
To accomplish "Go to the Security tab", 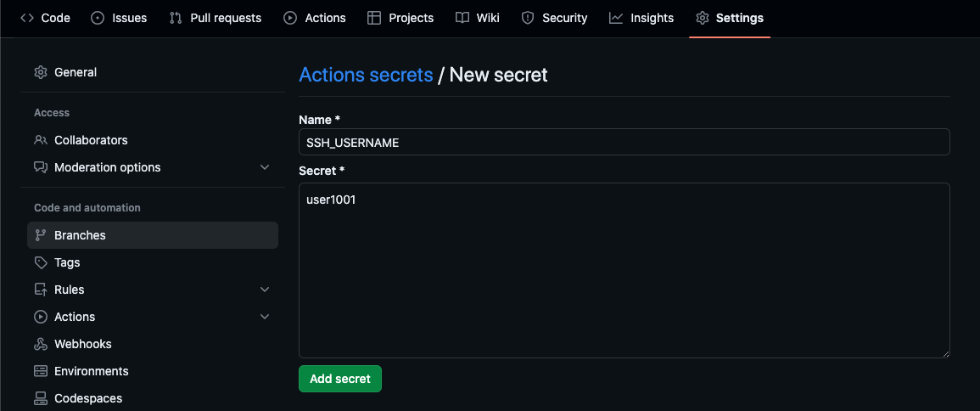I will click(554, 18).
